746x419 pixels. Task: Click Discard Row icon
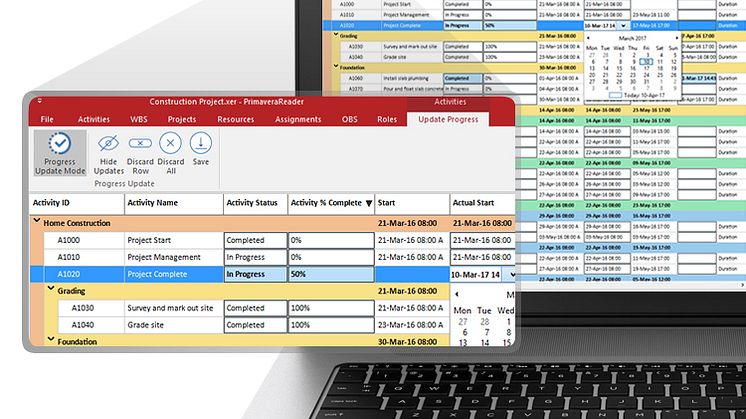140,143
